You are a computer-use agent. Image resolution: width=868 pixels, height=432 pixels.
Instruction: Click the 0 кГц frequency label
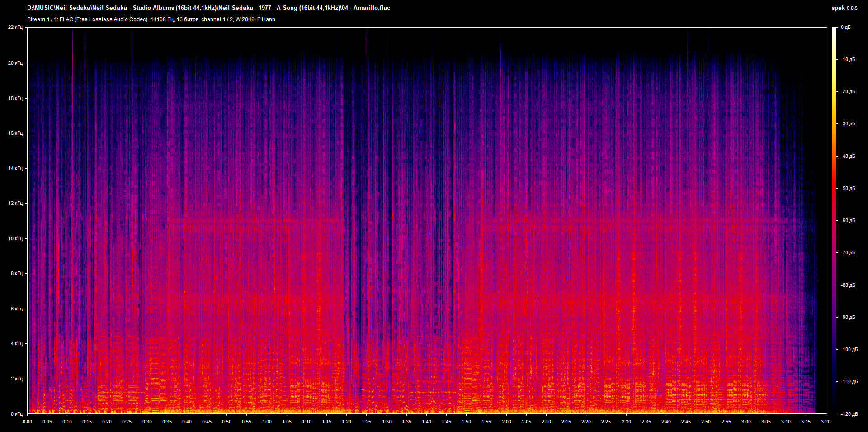click(17, 414)
